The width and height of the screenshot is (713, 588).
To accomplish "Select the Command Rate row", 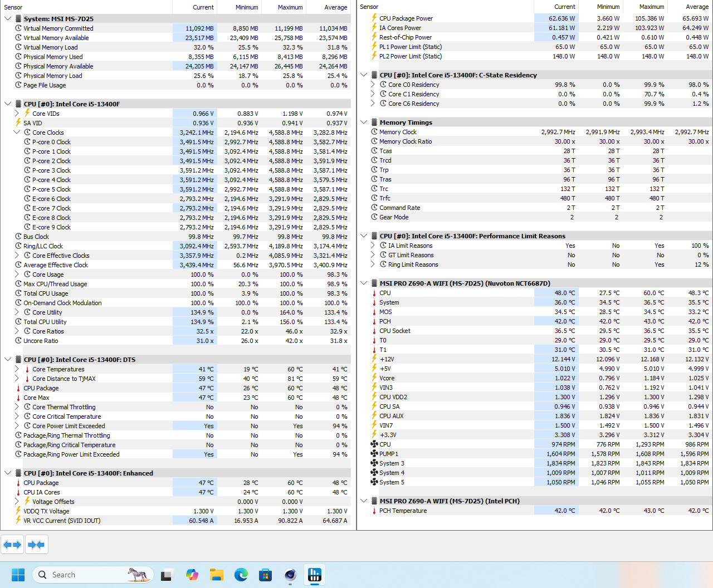I will [534, 208].
